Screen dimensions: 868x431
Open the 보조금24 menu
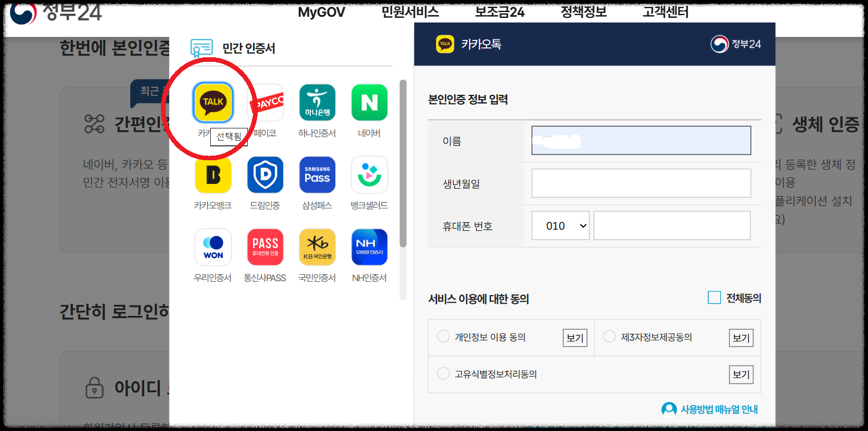coord(500,12)
